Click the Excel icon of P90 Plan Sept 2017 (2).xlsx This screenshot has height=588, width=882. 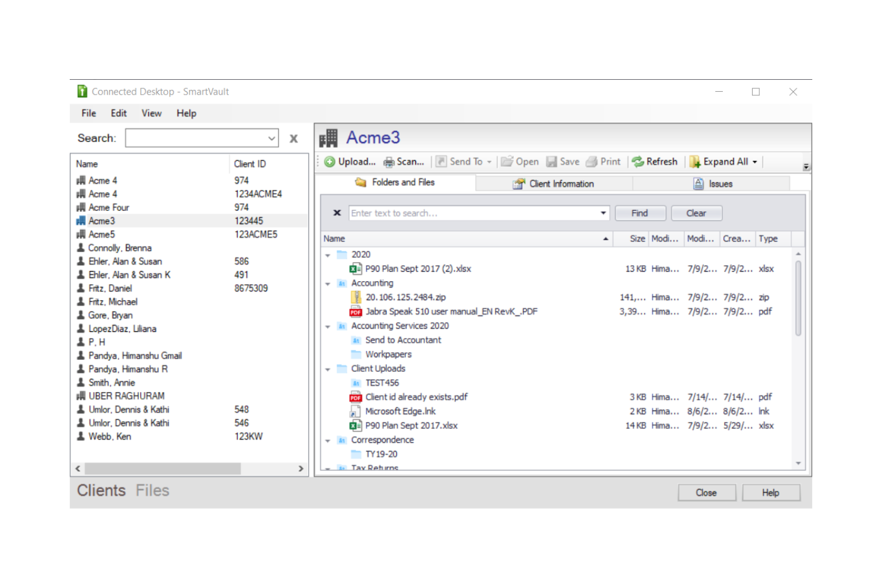356,269
